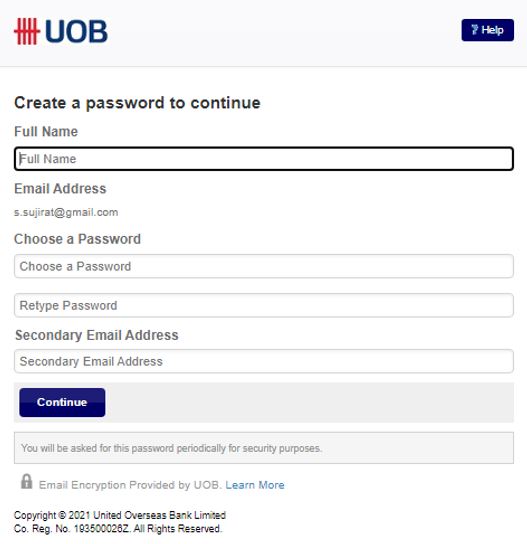527x544 pixels.
Task: Click the Create a password to continue heading
Action: click(x=137, y=103)
